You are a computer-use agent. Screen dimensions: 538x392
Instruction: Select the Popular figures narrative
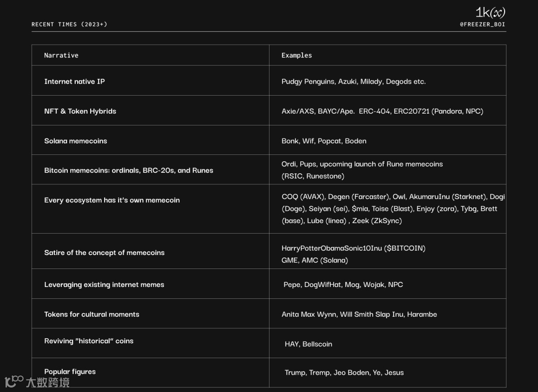pos(70,372)
